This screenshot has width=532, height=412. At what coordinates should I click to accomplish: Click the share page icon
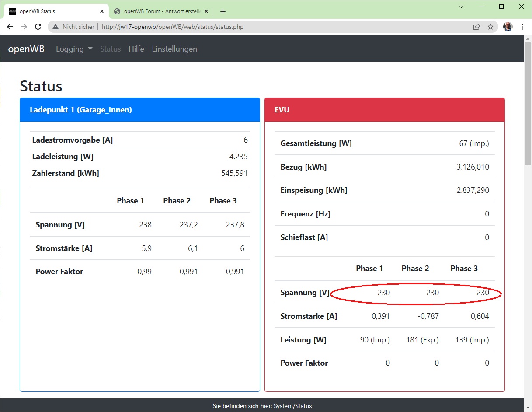coord(476,27)
